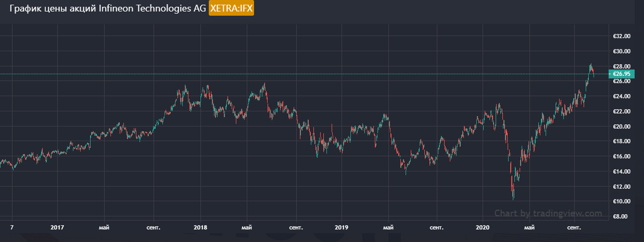Click the 2020 label on time axis
The image size is (644, 242).
[x=484, y=227]
